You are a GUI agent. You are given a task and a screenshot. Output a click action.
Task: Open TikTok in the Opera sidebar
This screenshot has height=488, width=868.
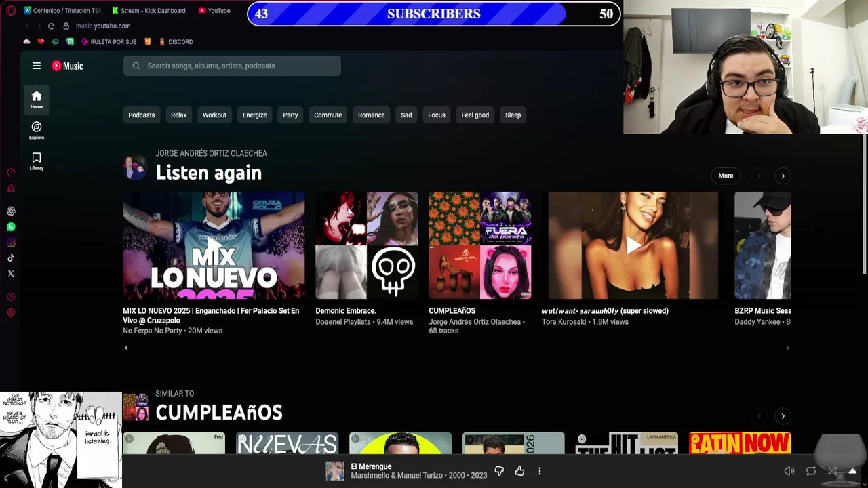click(x=11, y=258)
